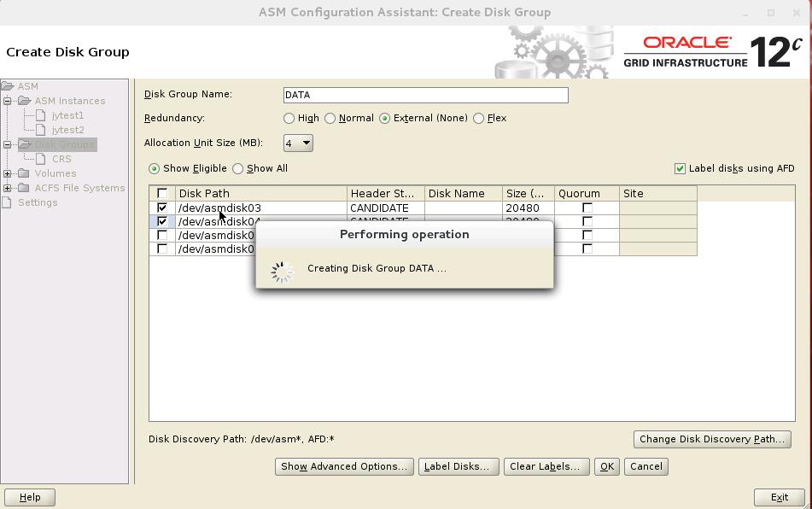Select Flex redundancy option
This screenshot has height=509, width=812.
point(478,118)
